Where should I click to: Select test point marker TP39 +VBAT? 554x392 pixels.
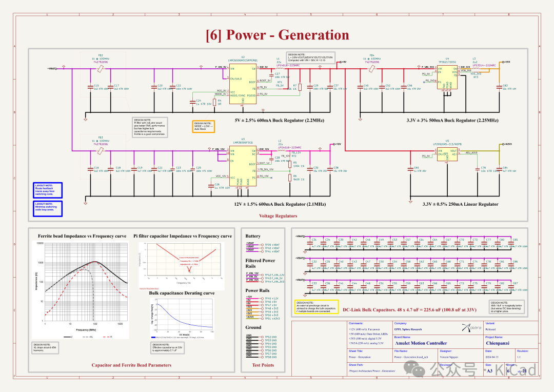tap(263, 244)
